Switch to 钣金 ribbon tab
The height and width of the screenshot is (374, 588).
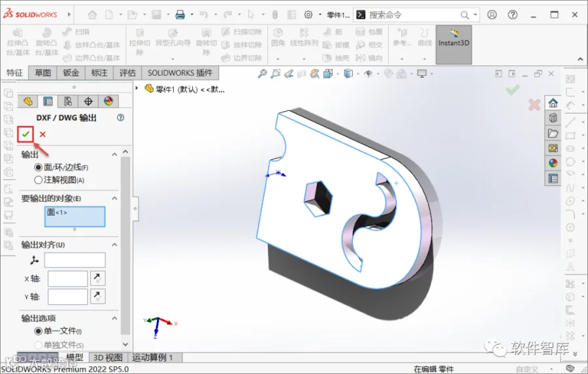coord(71,72)
